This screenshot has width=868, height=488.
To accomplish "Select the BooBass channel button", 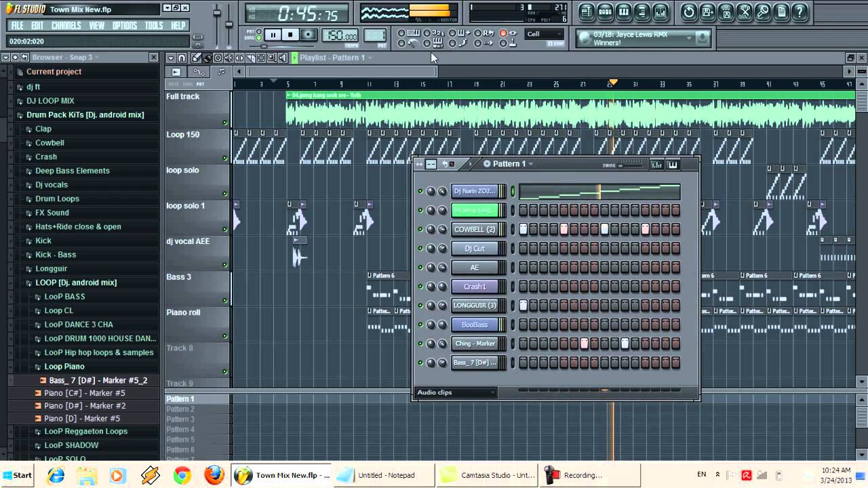I will point(475,325).
